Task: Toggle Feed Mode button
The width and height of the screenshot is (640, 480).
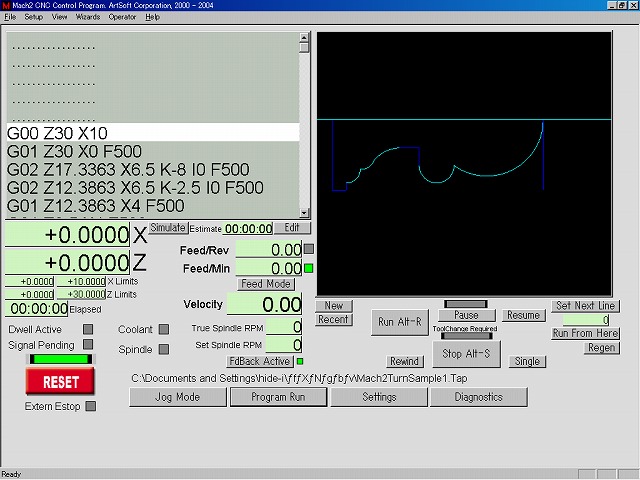Action: pos(266,284)
